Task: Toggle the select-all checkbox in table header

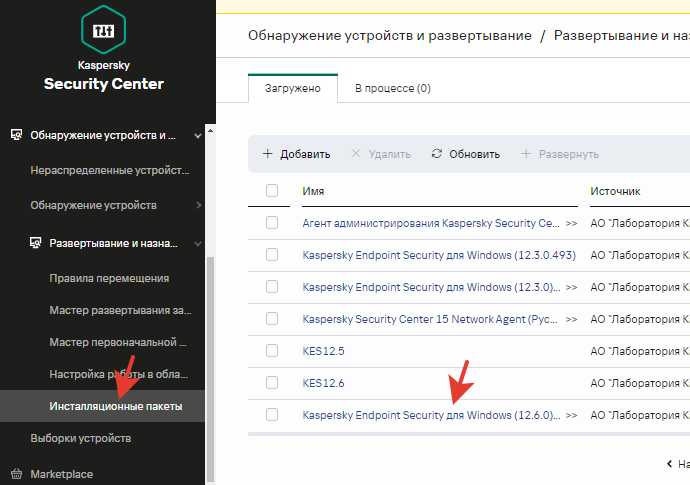Action: [272, 191]
